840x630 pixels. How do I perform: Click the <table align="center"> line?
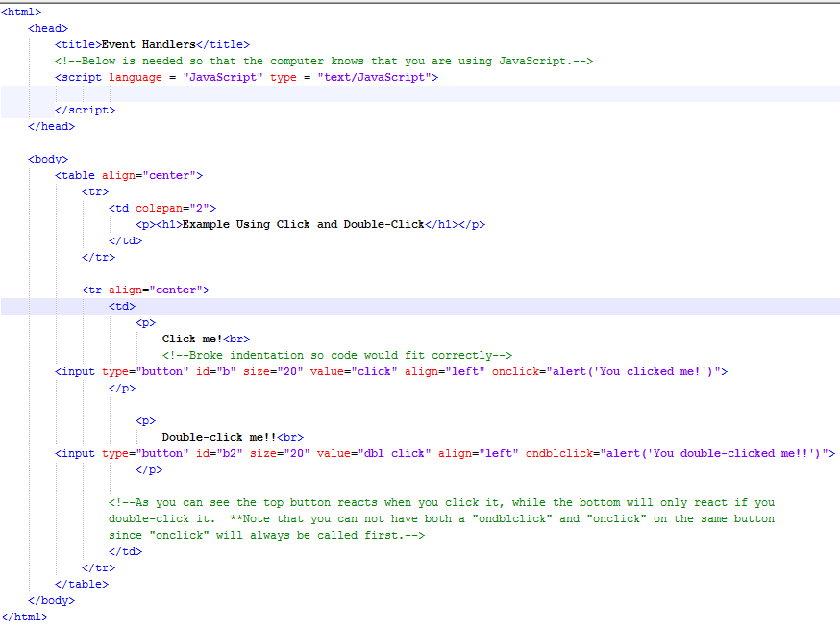click(x=129, y=175)
